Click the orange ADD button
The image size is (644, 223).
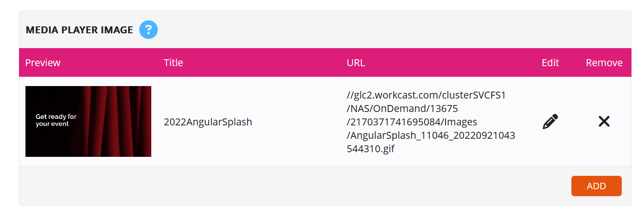pyautogui.click(x=596, y=186)
